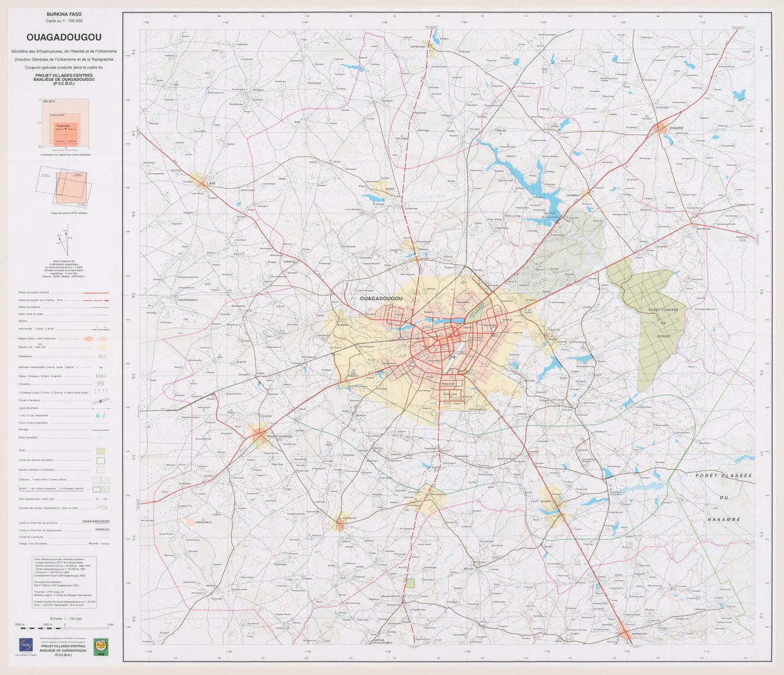This screenshot has width=784, height=675.
Task: Click the green Forêt legend swatch
Action: pos(101,451)
